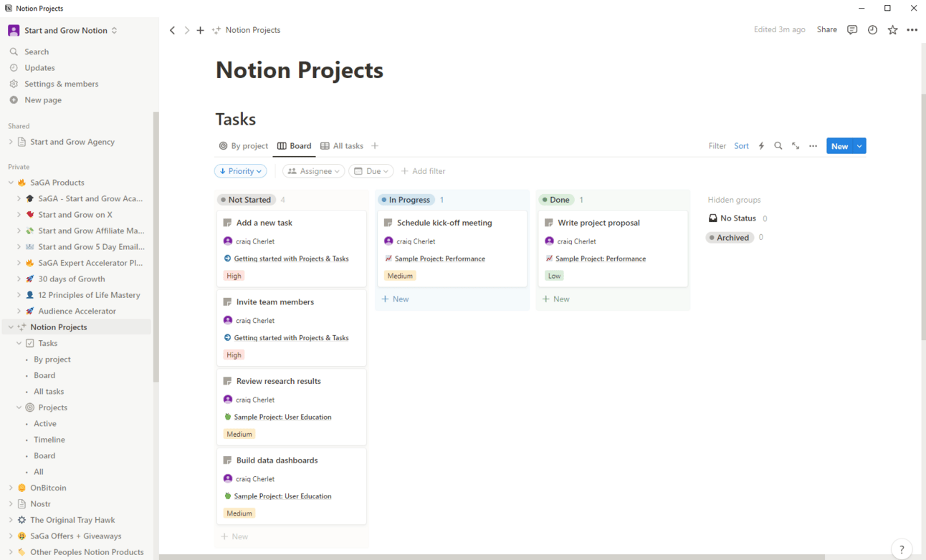Go back with the left arrow

point(172,30)
